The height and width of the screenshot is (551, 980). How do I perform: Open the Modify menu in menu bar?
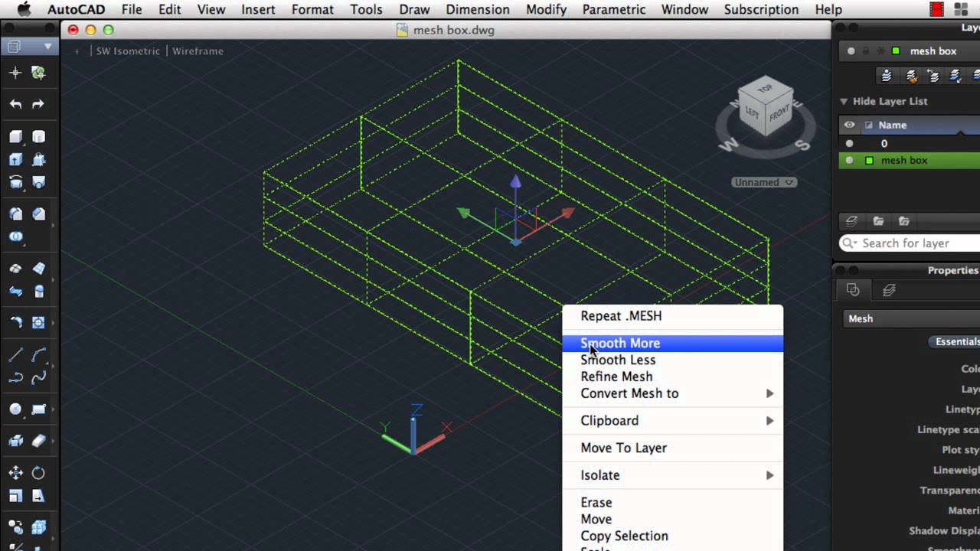[x=547, y=9]
